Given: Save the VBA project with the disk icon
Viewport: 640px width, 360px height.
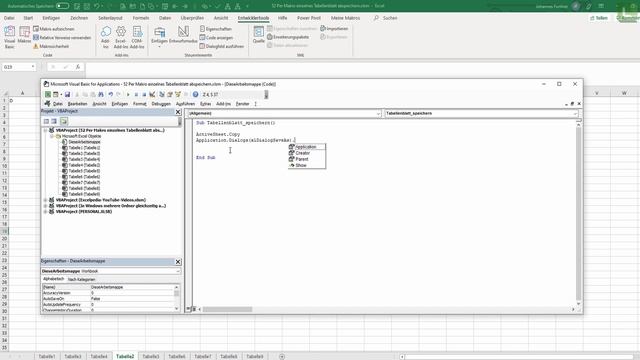Looking at the screenshot, I should [67, 94].
